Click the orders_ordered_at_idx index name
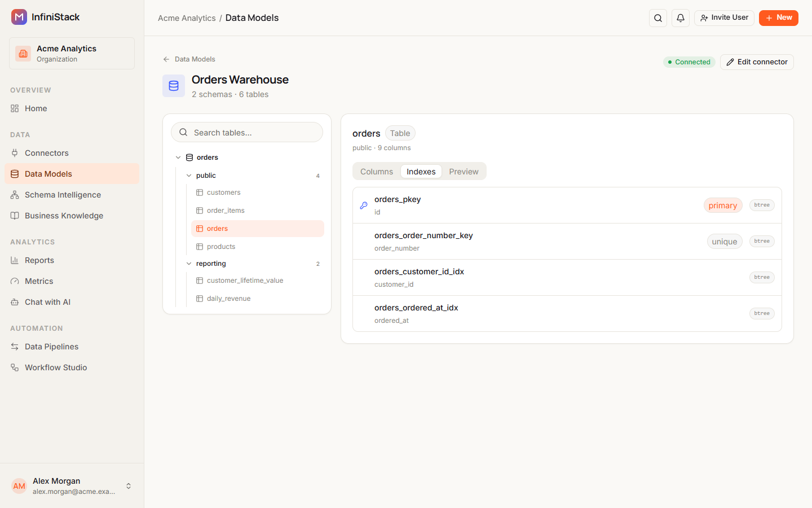 coord(416,308)
